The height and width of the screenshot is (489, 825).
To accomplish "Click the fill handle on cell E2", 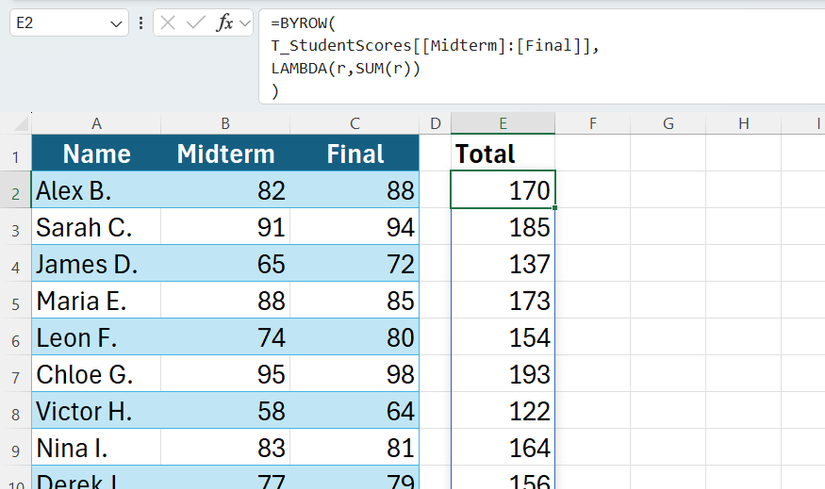I will click(554, 208).
